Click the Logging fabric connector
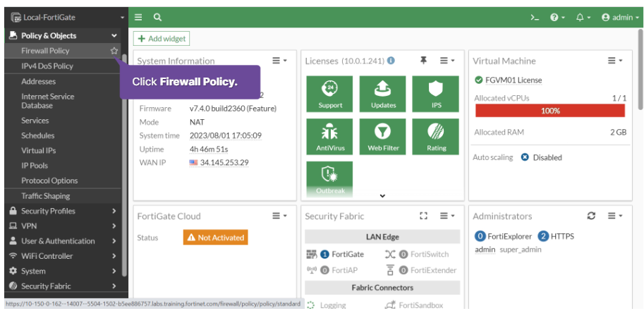The width and height of the screenshot is (644, 323). point(327,305)
